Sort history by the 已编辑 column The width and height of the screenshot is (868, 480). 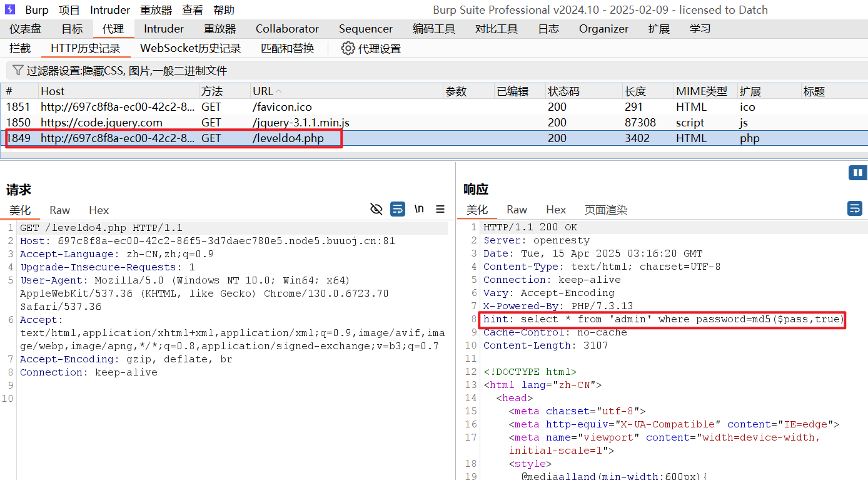point(520,91)
